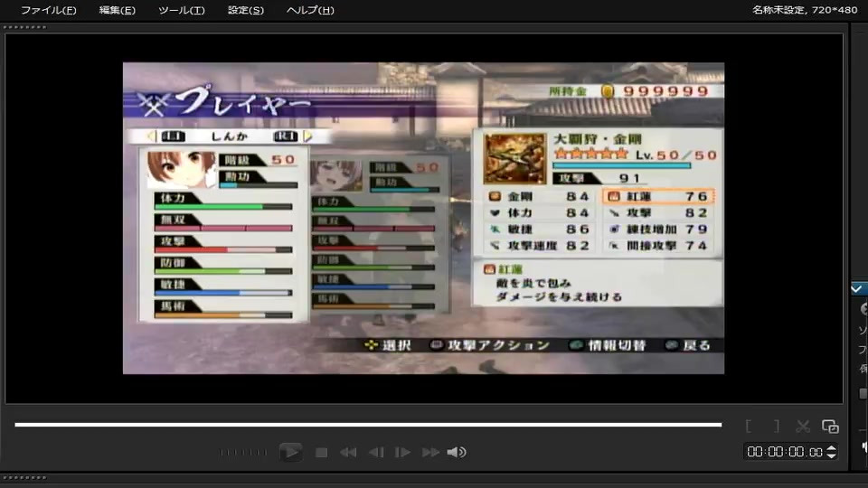Open the ヘルプ(H) menu
The width and height of the screenshot is (868, 488).
[310, 10]
